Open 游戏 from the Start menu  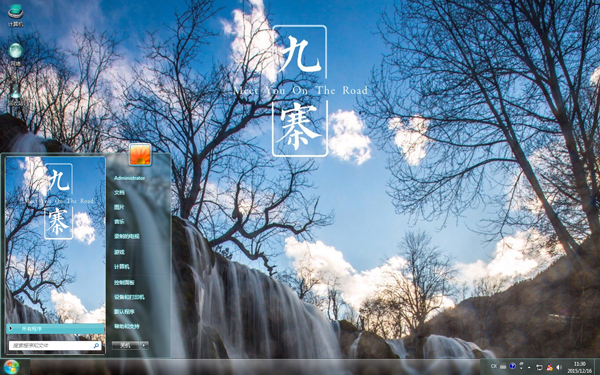point(119,252)
